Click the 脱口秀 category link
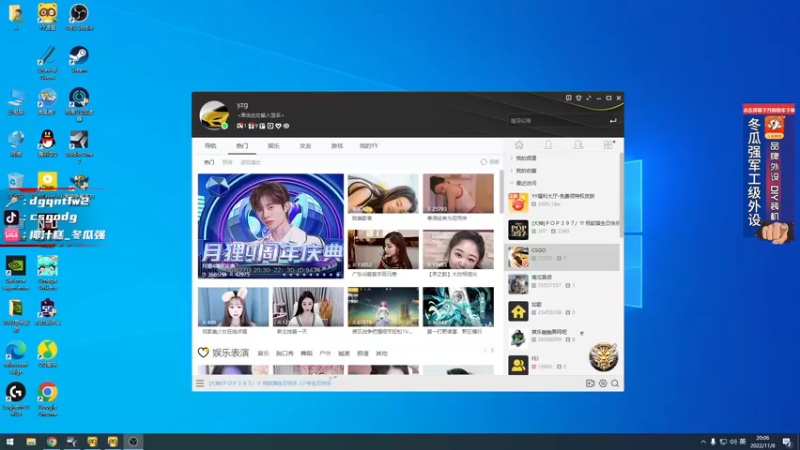 click(x=285, y=353)
